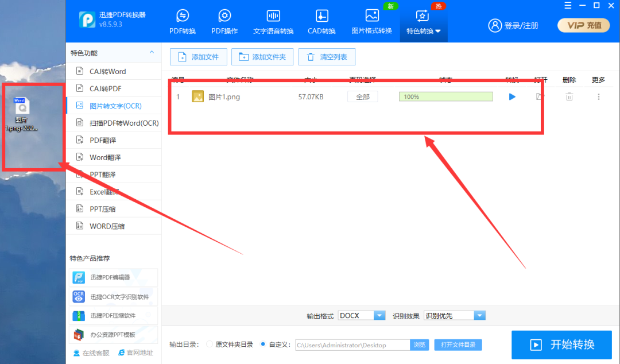Click the 清空列表 button
Viewport: 620px width, 364px height.
tap(327, 57)
